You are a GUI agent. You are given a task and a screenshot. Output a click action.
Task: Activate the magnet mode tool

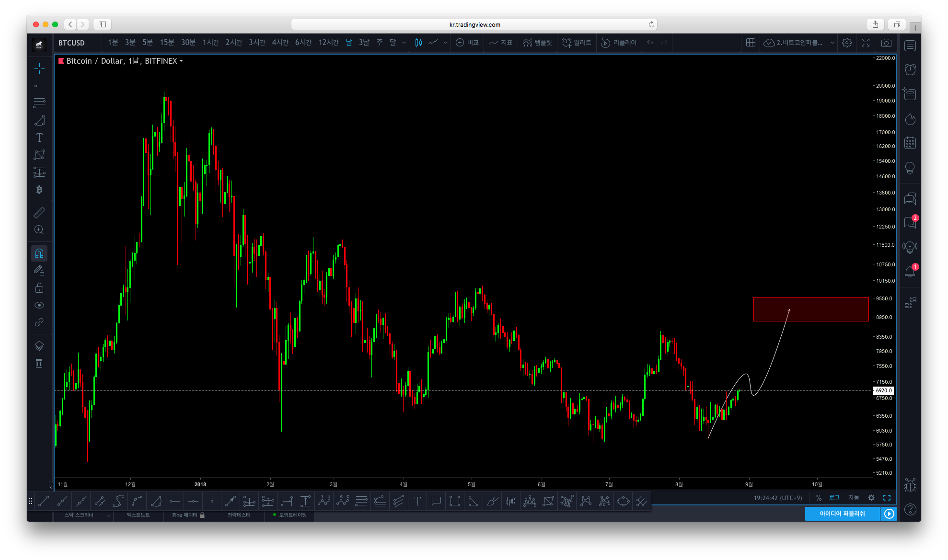(x=39, y=253)
